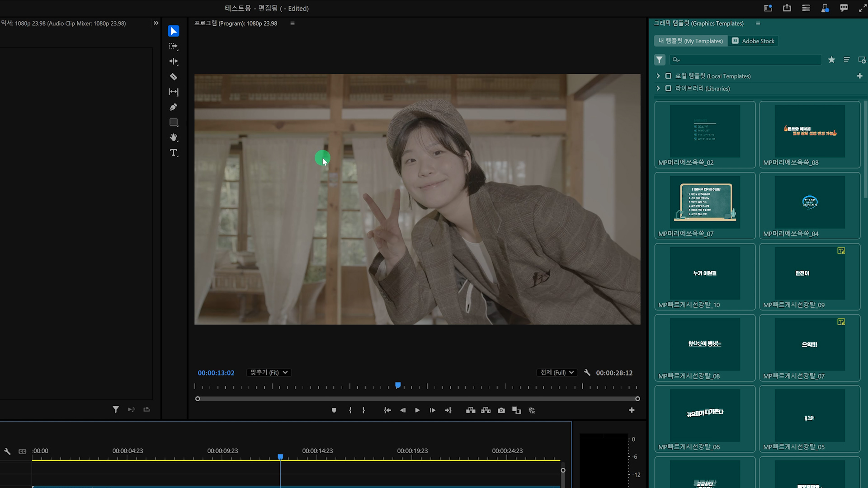Viewport: 868px width, 488px height.
Task: Check the Local Templates checkbox
Action: click(668, 76)
